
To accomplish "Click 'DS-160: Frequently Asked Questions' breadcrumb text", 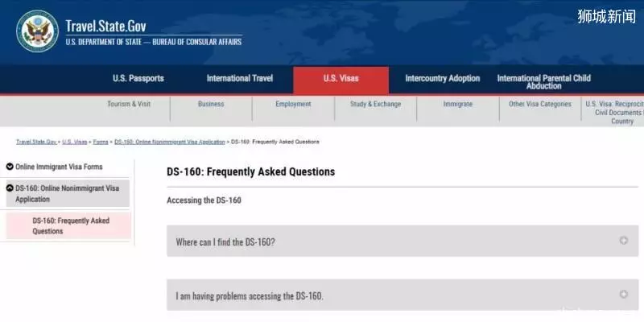I will coord(275,142).
